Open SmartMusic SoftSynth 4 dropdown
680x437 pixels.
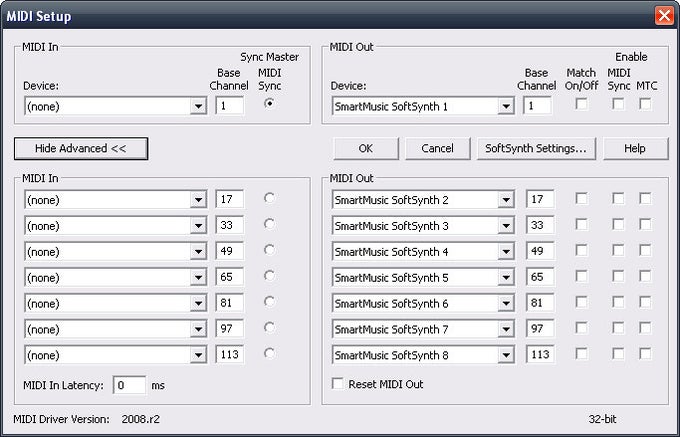pos(423,252)
